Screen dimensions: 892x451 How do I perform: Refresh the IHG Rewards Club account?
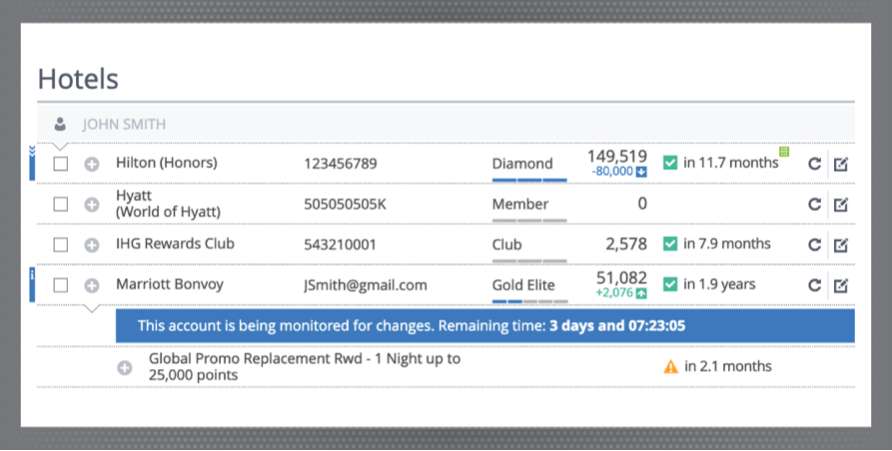tap(815, 245)
